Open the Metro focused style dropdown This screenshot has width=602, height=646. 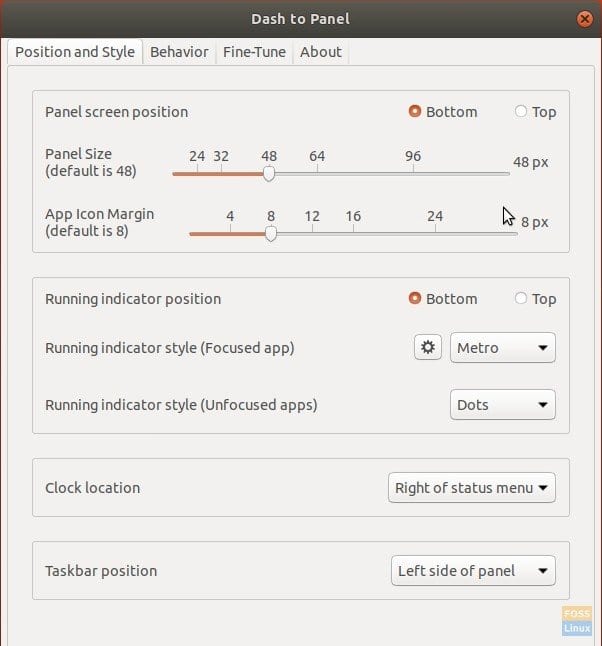[503, 348]
